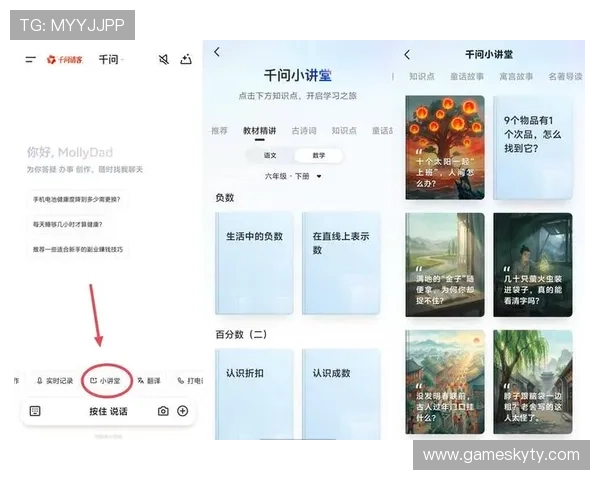Open the hamburger menu in the chat screen
The height and width of the screenshot is (480, 600).
pos(30,60)
